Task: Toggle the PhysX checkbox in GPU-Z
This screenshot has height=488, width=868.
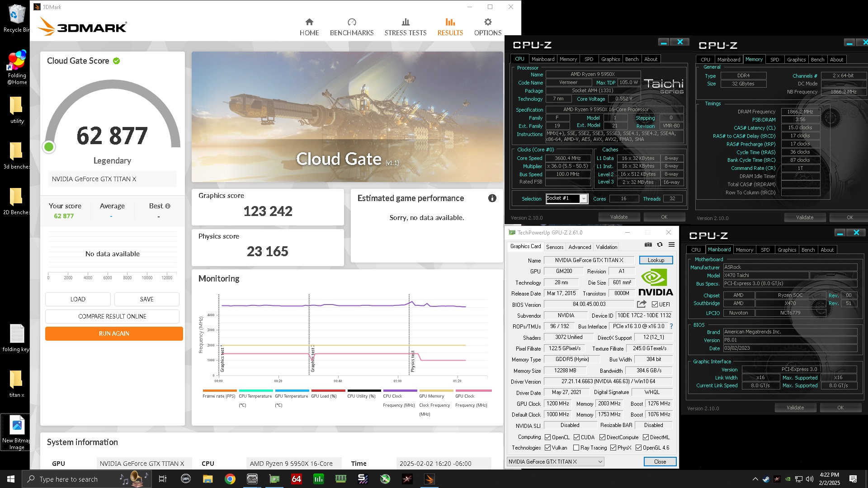Action: click(613, 448)
